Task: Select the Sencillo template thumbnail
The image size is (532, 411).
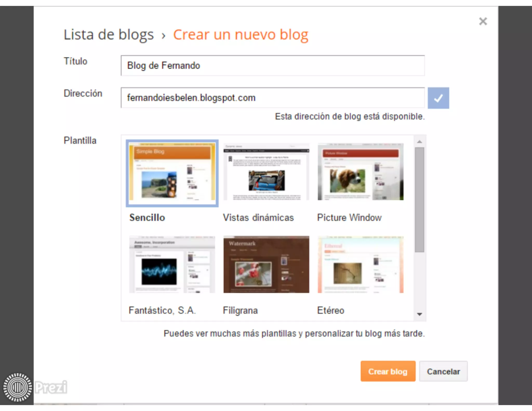Action: (172, 173)
